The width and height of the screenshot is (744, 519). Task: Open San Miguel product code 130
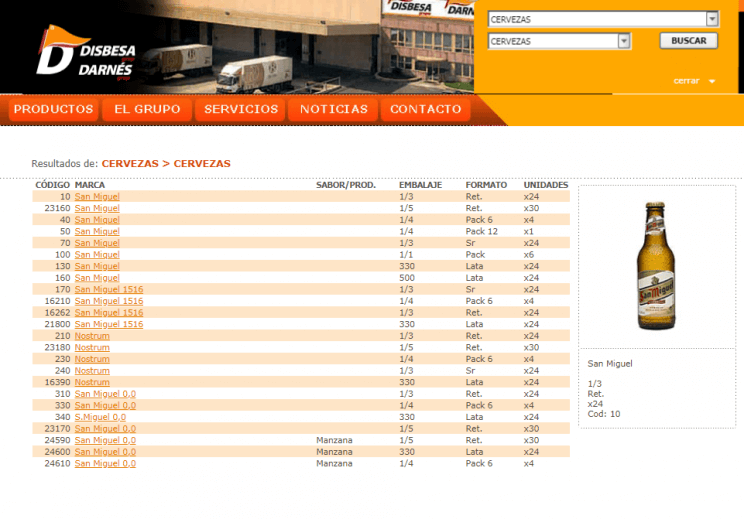point(97,266)
